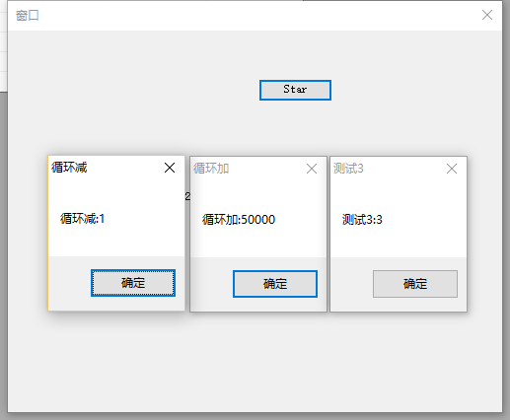Viewport: 510px width, 420px height.
Task: Close the main 窗口 window
Action: [487, 15]
